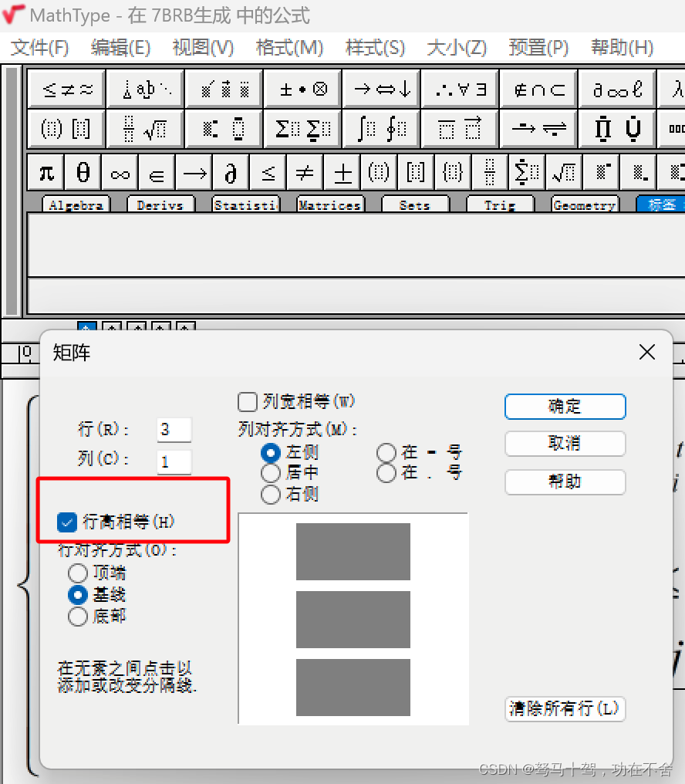This screenshot has width=685, height=784.
Task: Click the 清除所有行 button
Action: [565, 709]
